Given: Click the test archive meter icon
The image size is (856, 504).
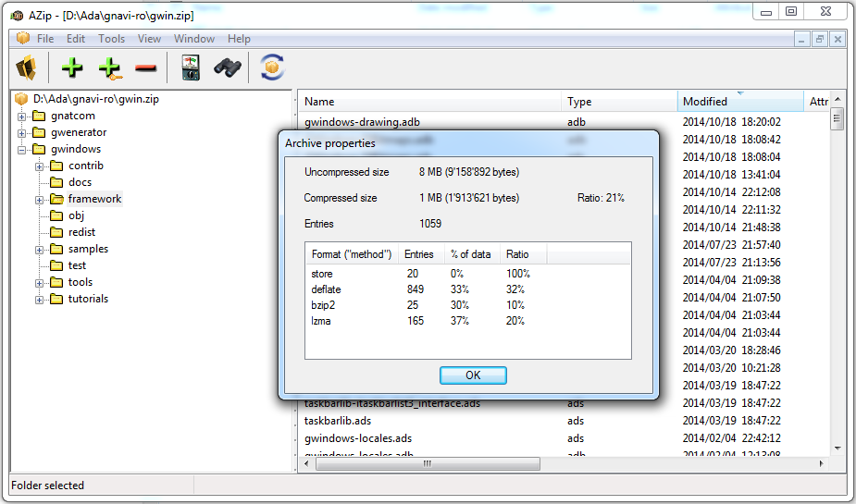Looking at the screenshot, I should (x=191, y=68).
